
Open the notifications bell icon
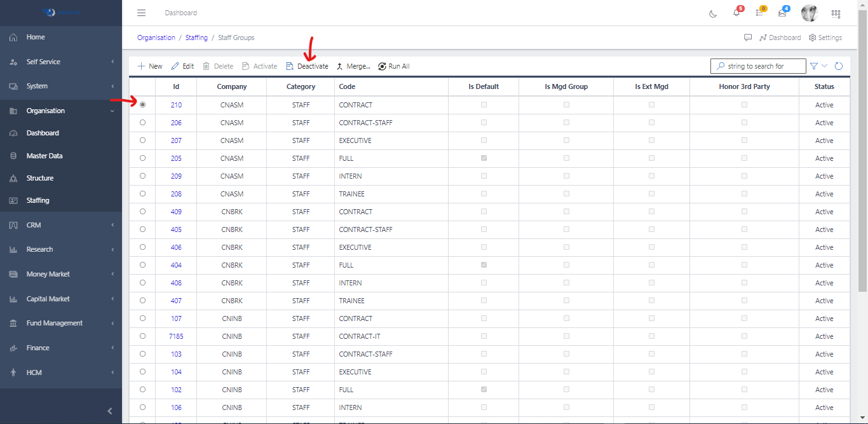click(736, 13)
